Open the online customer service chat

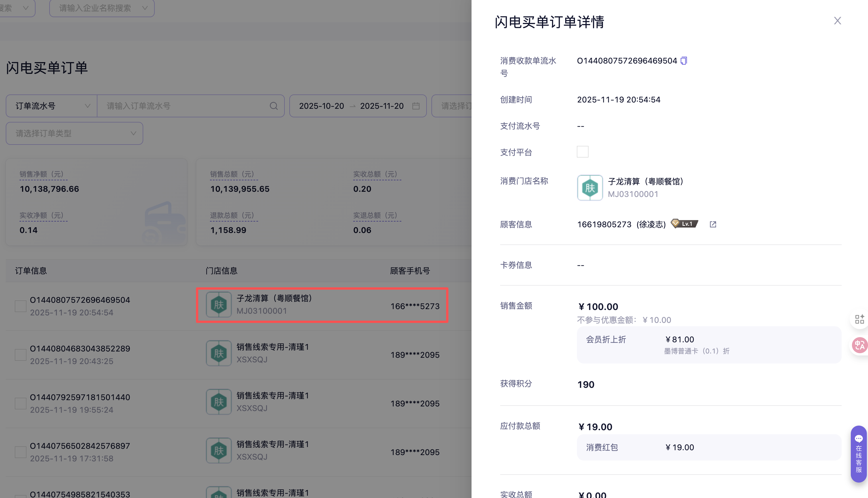tap(859, 454)
